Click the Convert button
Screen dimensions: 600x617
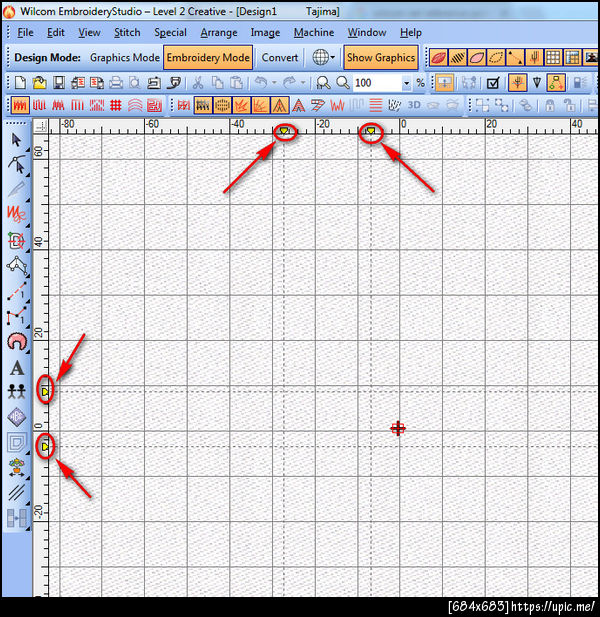(x=280, y=57)
